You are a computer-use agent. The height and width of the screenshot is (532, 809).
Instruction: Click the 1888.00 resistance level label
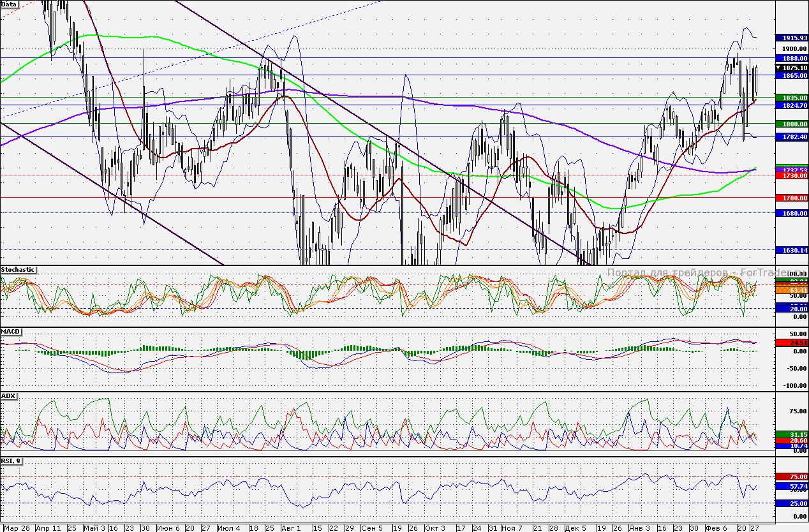coord(792,57)
